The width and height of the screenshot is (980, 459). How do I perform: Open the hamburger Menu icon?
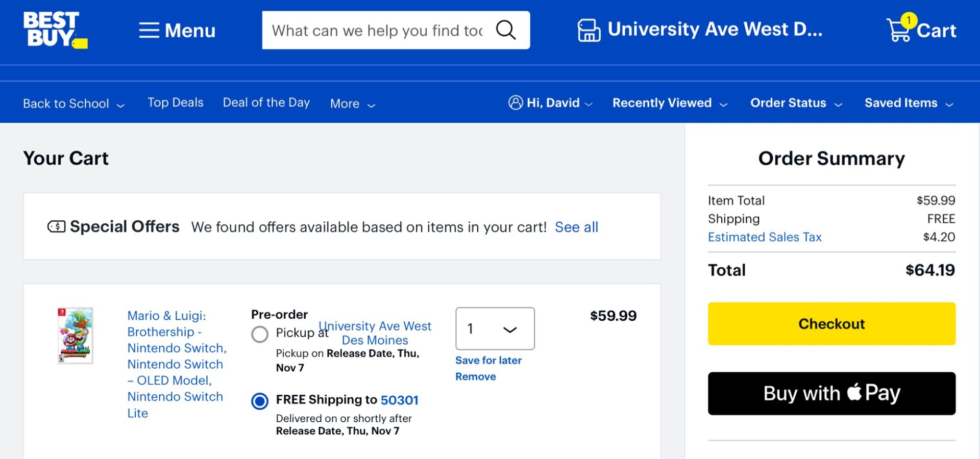pyautogui.click(x=149, y=31)
